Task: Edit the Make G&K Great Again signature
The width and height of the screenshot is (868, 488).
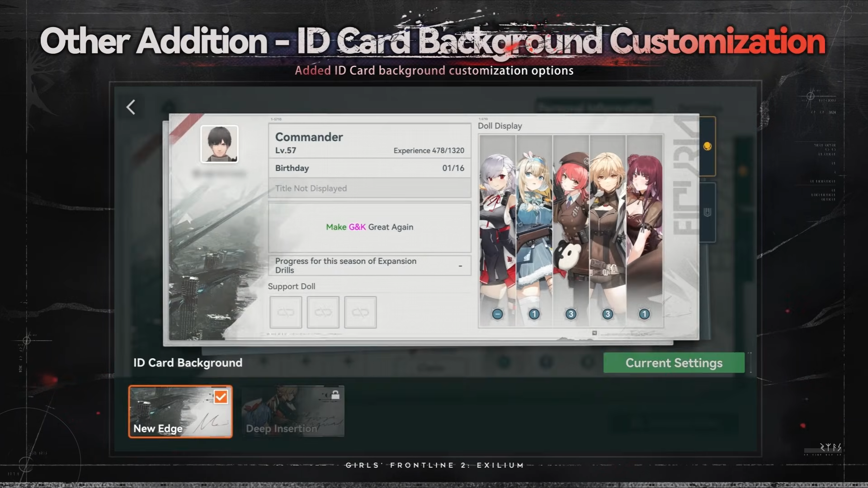Action: coord(370,227)
